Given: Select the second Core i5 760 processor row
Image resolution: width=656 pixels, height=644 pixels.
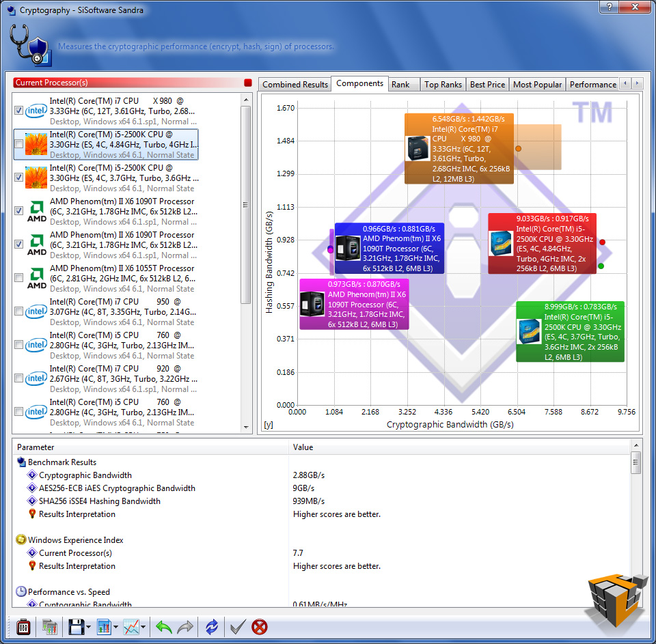Looking at the screenshot, I should coord(105,412).
